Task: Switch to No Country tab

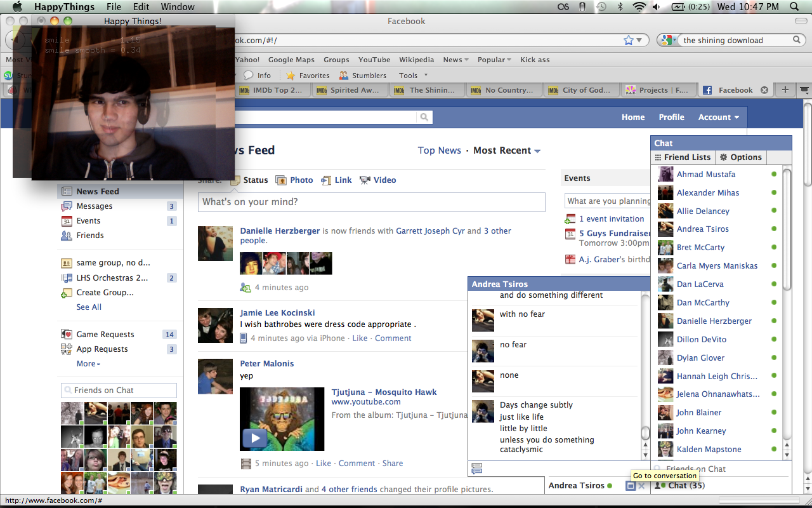Action: coord(504,90)
